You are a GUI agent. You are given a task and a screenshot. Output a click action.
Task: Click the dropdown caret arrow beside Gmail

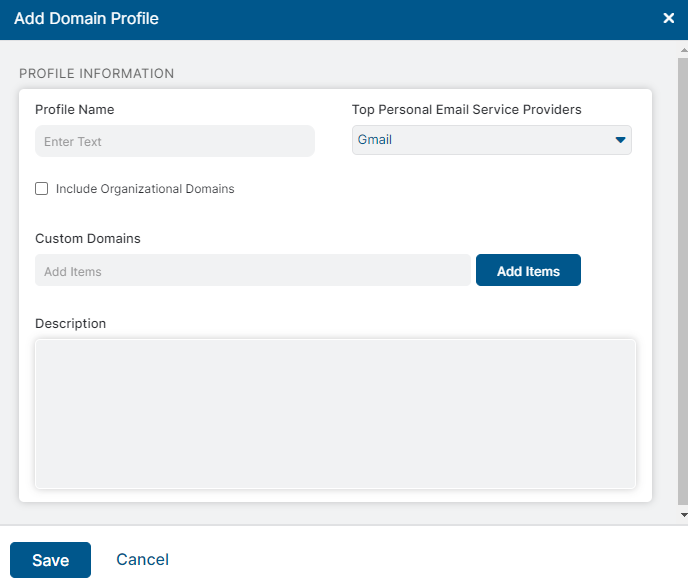620,140
